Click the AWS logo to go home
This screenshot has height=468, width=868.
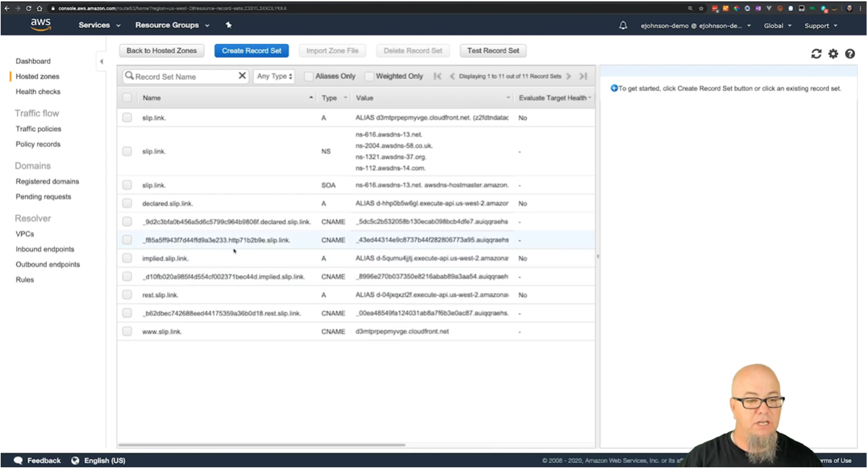[x=40, y=25]
